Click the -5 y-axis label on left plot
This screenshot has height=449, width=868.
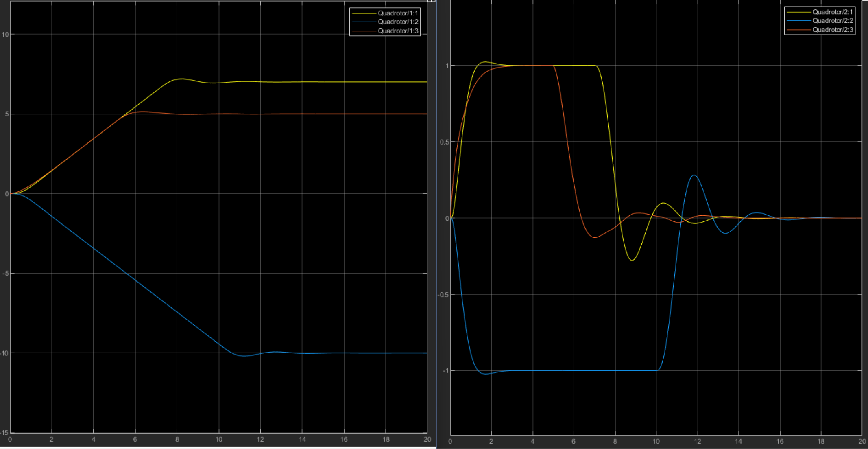click(x=5, y=274)
